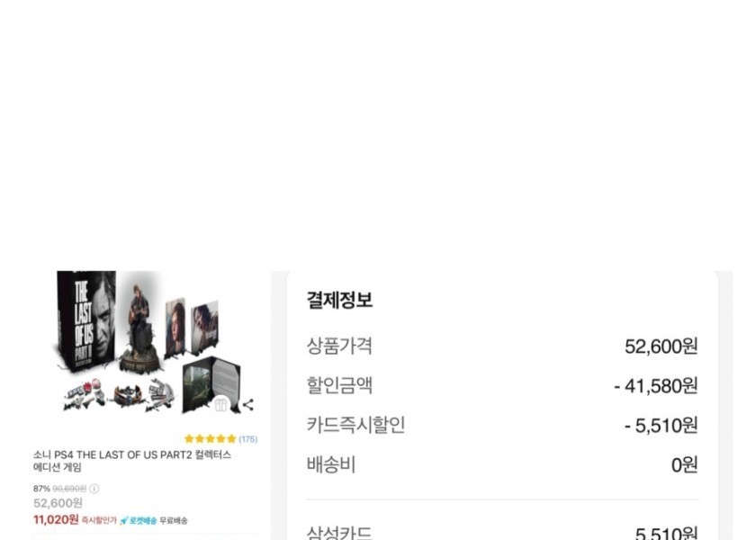This screenshot has width=756, height=540.
Task: Open the info icon beside 90,690원
Action: [x=94, y=489]
